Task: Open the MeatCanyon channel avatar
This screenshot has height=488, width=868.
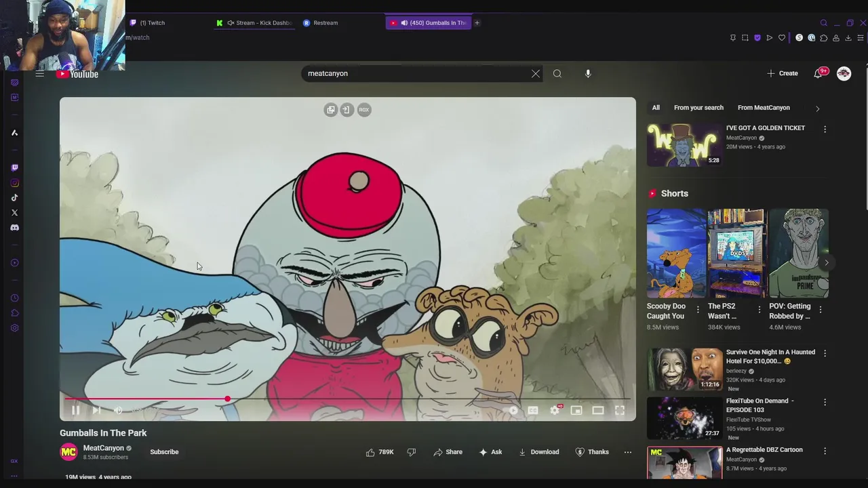Action: tap(68, 452)
